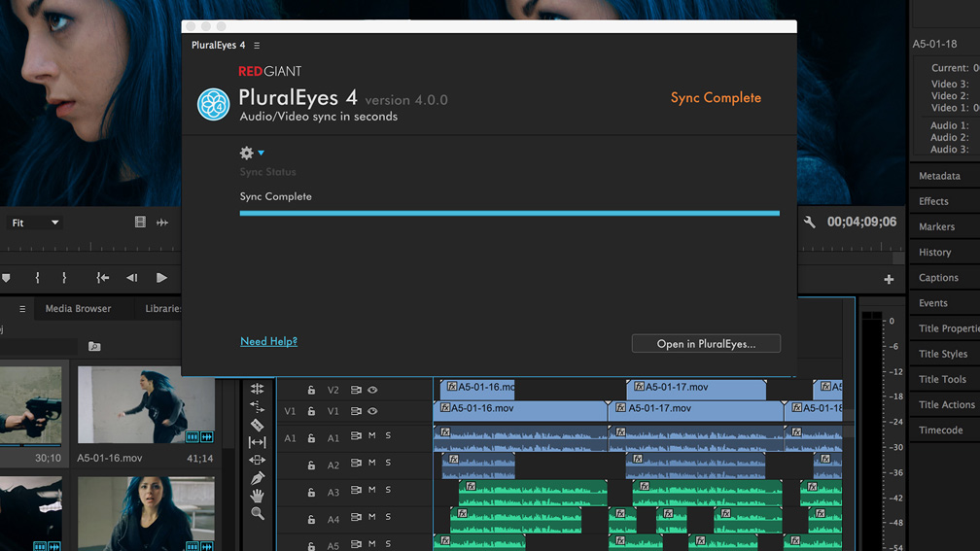Viewport: 980px width, 551px height.
Task: Mute audio track A1
Action: (372, 436)
